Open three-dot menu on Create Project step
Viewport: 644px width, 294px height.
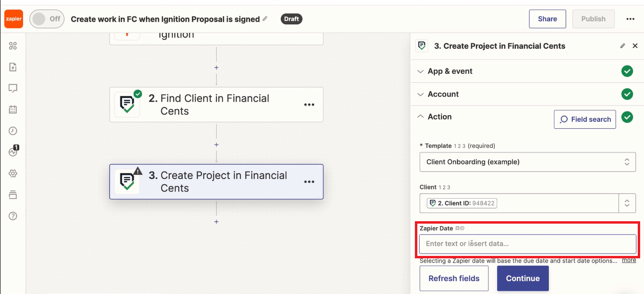point(309,182)
